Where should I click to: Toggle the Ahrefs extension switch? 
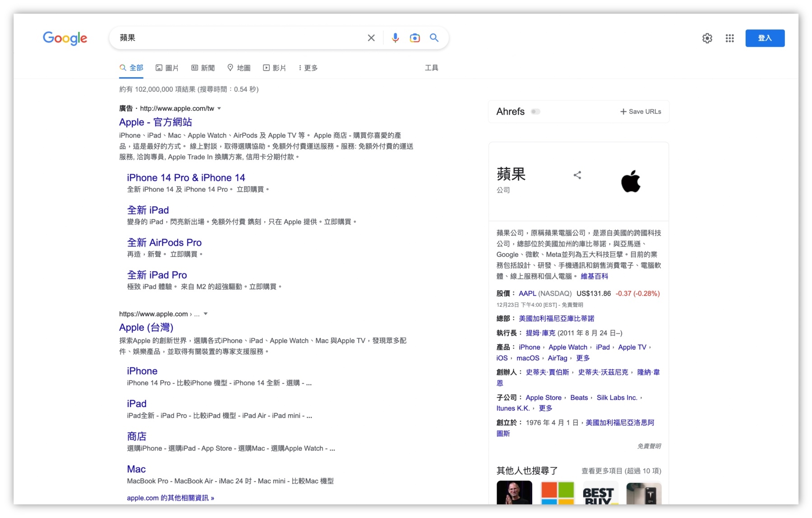click(536, 111)
